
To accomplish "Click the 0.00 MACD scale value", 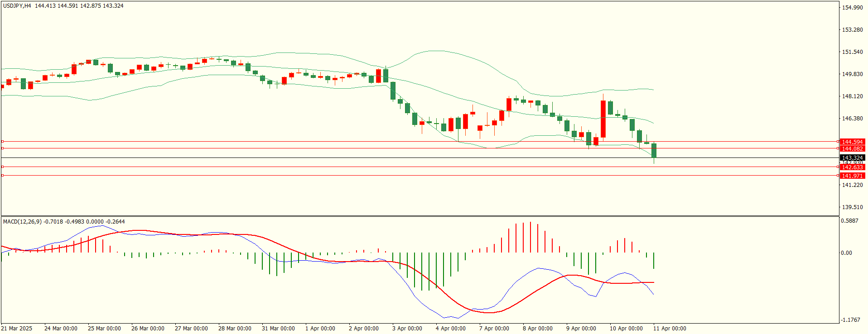I will tap(846, 253).
